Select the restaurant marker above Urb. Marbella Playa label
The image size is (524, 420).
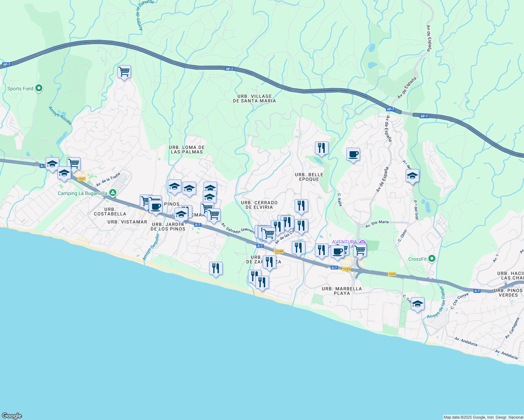321,250
